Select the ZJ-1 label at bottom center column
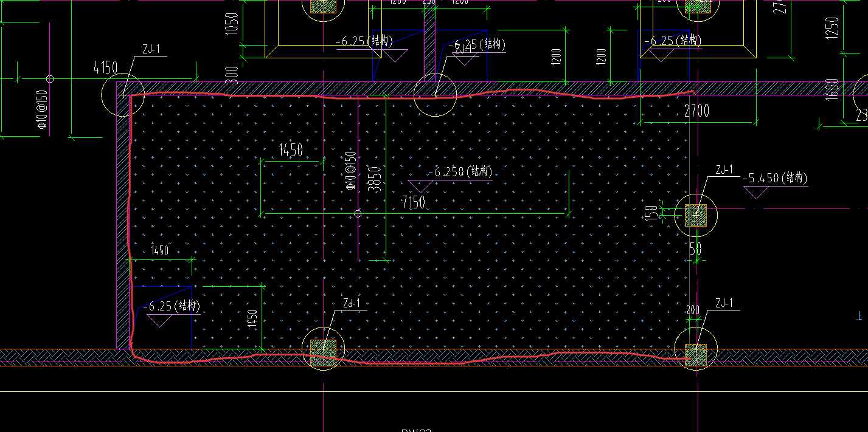Viewport: 868px width, 432px height. point(352,303)
